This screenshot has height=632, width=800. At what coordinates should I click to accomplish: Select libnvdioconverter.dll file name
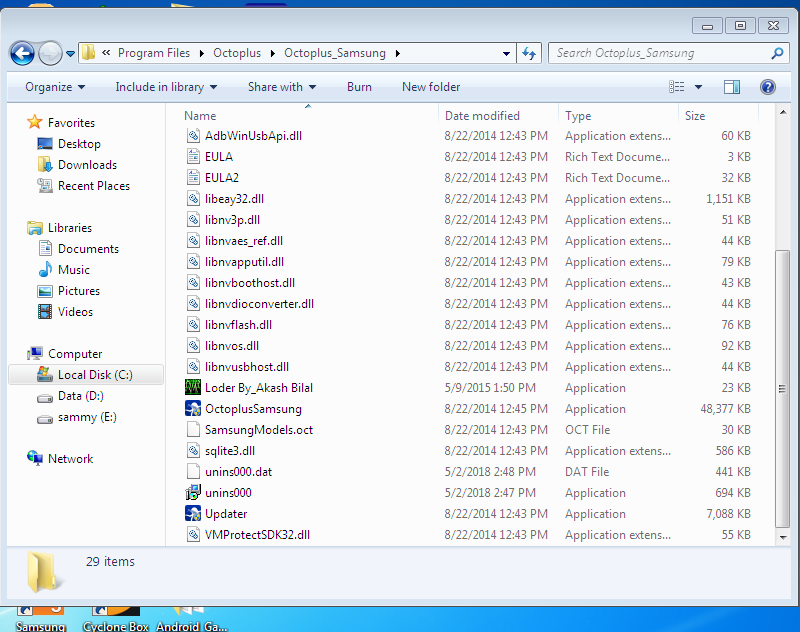(x=259, y=304)
